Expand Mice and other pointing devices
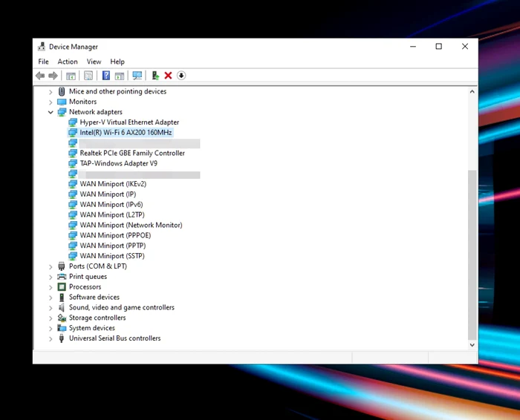520x420 pixels. [x=51, y=92]
